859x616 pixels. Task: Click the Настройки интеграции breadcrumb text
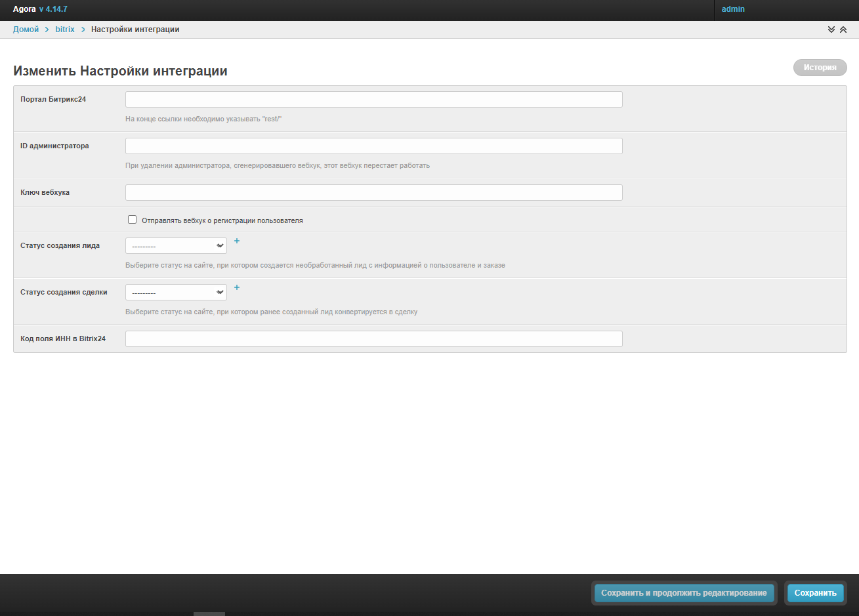coord(135,30)
